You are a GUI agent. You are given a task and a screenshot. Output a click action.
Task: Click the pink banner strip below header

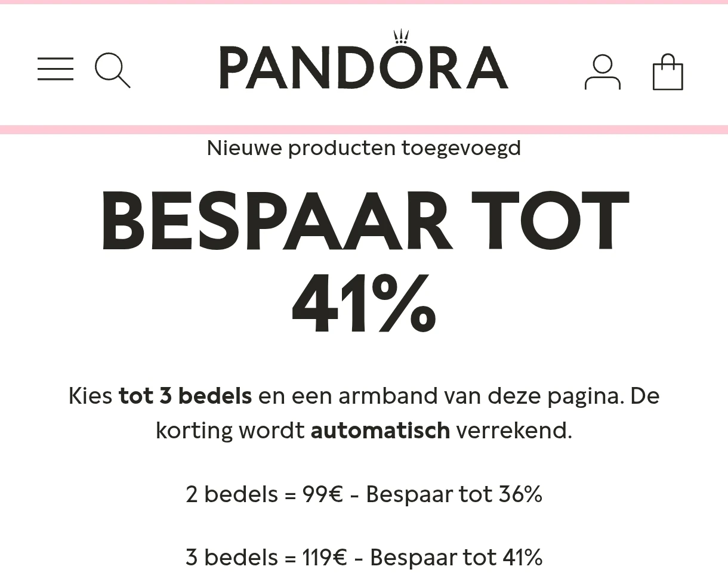[364, 129]
